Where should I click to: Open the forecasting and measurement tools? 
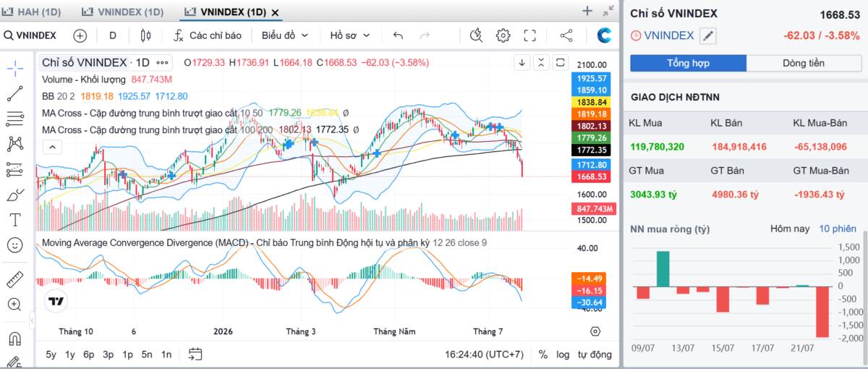tap(15, 169)
